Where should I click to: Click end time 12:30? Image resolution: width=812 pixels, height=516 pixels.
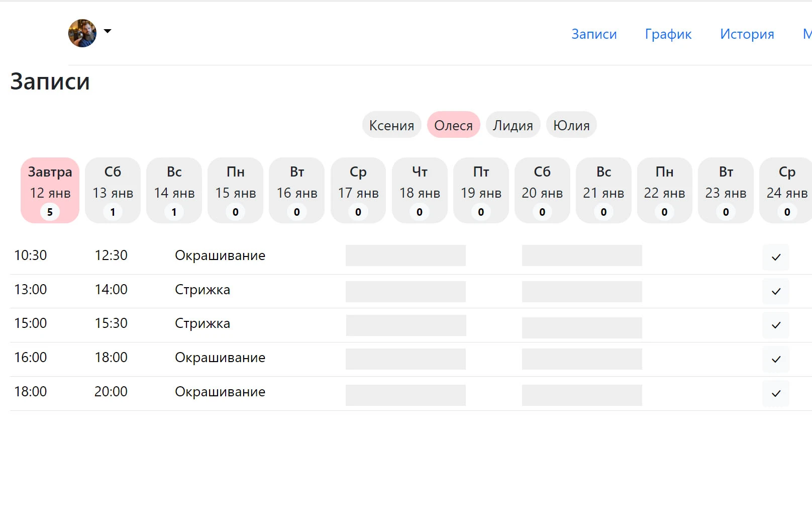tap(111, 255)
